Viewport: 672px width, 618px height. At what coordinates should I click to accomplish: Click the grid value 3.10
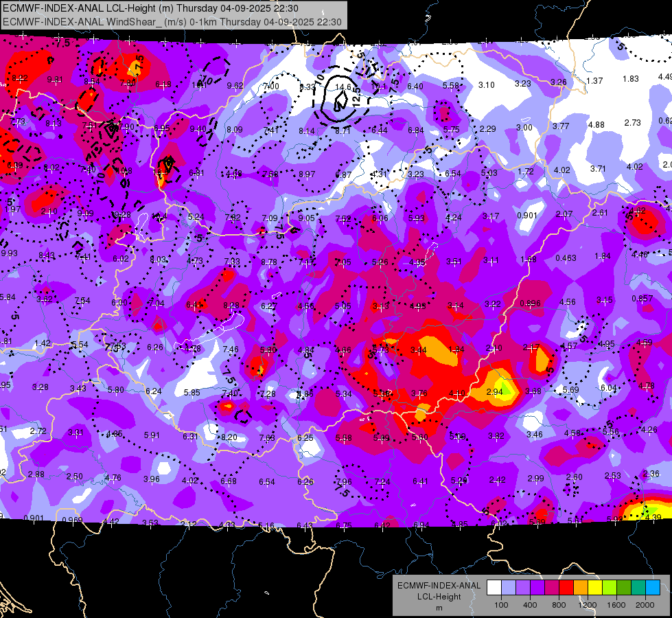[487, 85]
